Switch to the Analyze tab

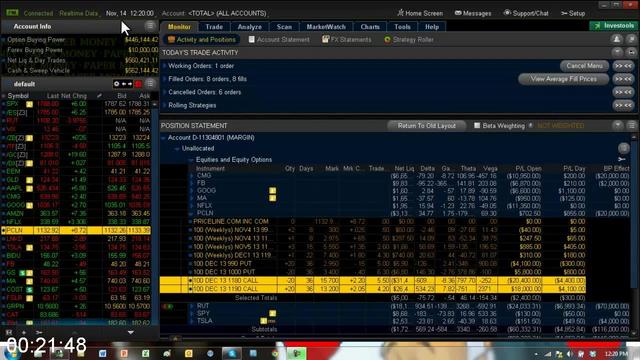coord(249,27)
